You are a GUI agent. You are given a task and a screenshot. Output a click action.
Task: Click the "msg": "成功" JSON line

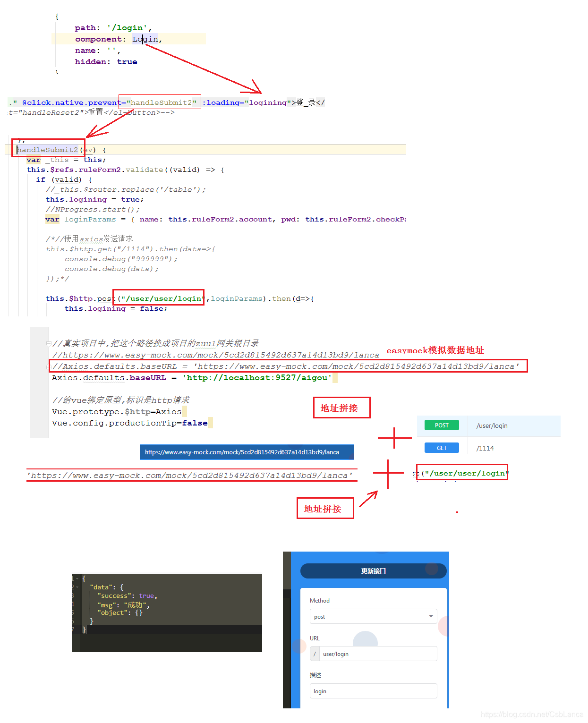[x=123, y=604]
